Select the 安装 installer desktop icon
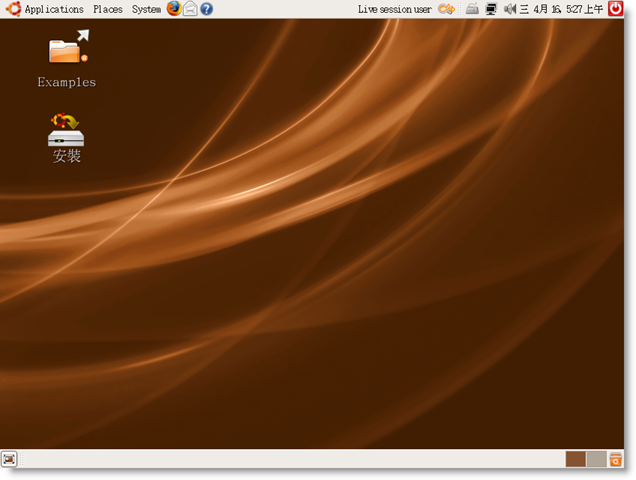This screenshot has width=636, height=480. tap(66, 129)
